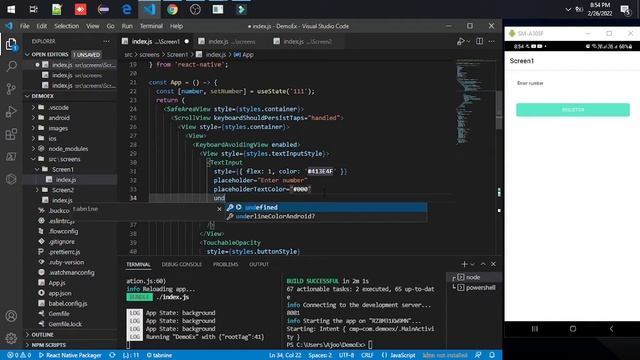The image size is (640, 360).
Task: Open the Selection menu
Action: pos(67,26)
